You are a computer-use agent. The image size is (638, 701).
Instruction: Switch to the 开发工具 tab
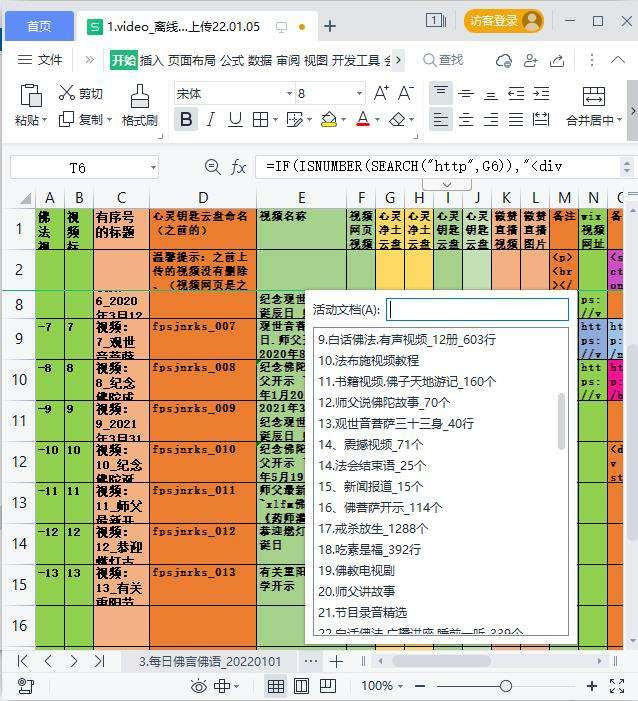[x=355, y=60]
